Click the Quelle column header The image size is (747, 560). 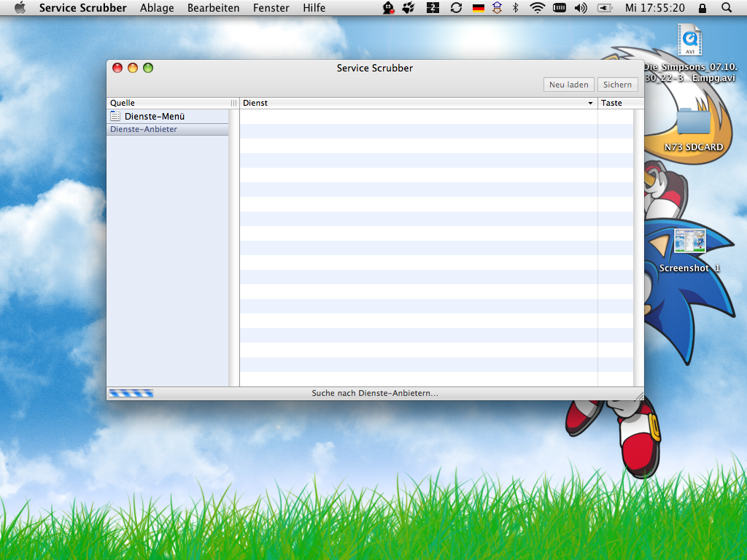(173, 103)
